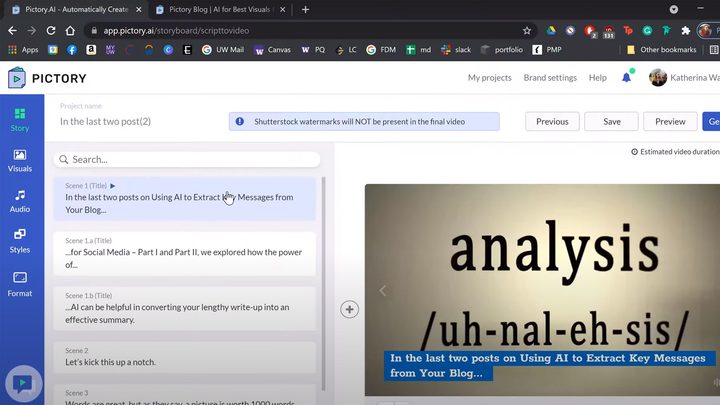Viewport: 720px width, 405px height.
Task: Open the browser profile dropdown circle
Action: [674, 10]
